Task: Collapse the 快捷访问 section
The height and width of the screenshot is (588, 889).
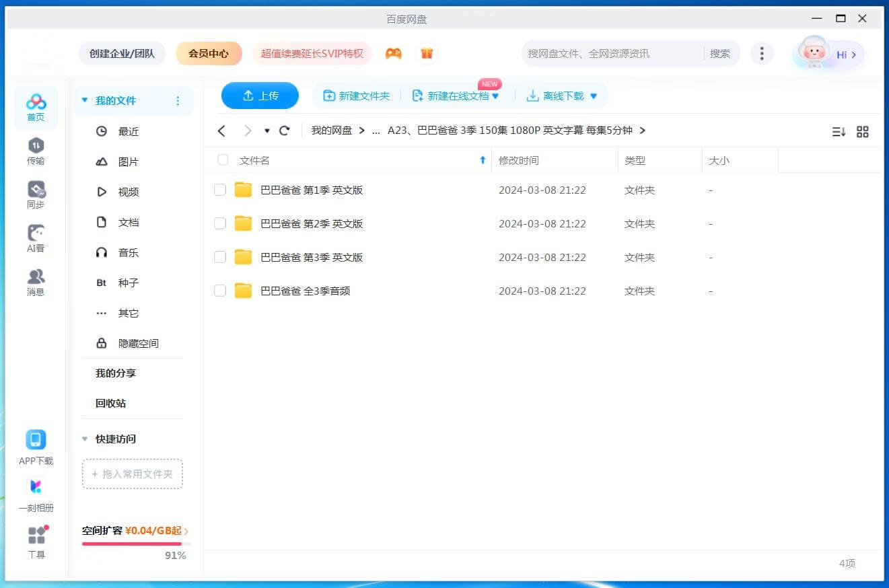Action: point(85,439)
